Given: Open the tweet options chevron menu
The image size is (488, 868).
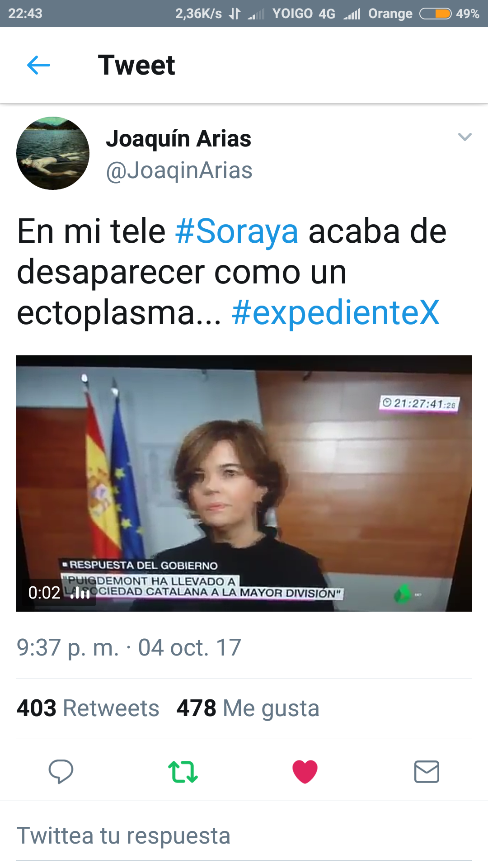Looking at the screenshot, I should coord(465,137).
